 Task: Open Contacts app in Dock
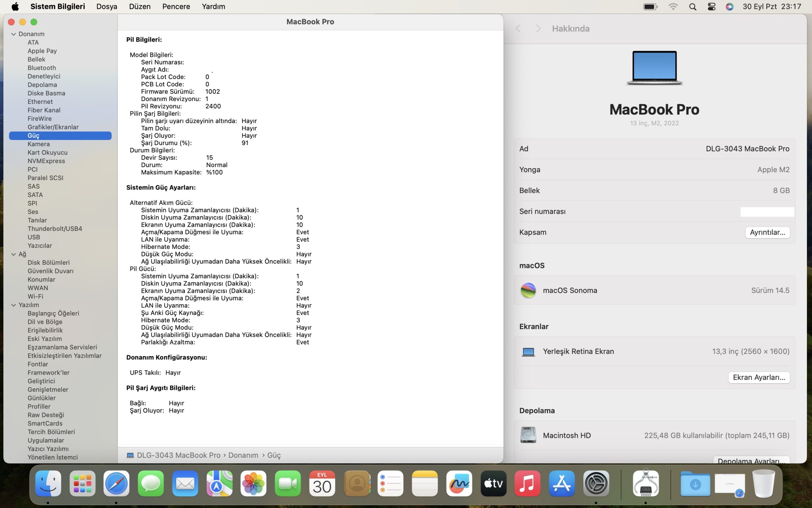pos(357,484)
